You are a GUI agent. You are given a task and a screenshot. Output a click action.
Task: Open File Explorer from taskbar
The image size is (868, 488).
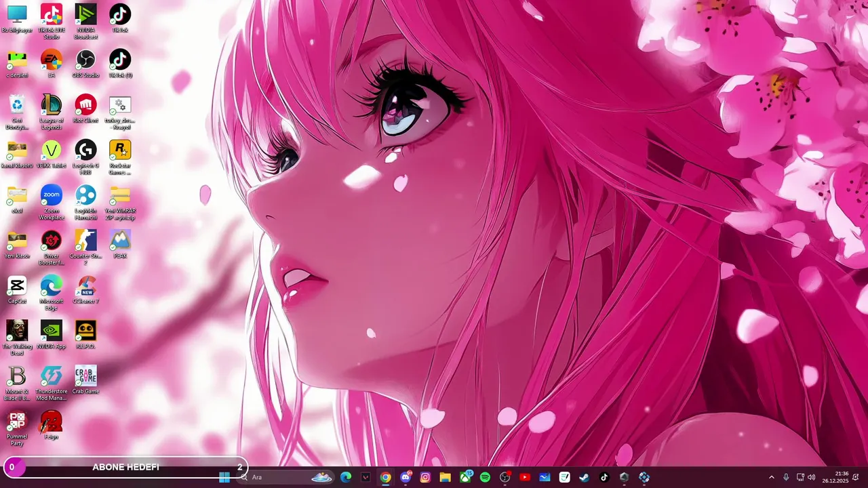click(445, 477)
